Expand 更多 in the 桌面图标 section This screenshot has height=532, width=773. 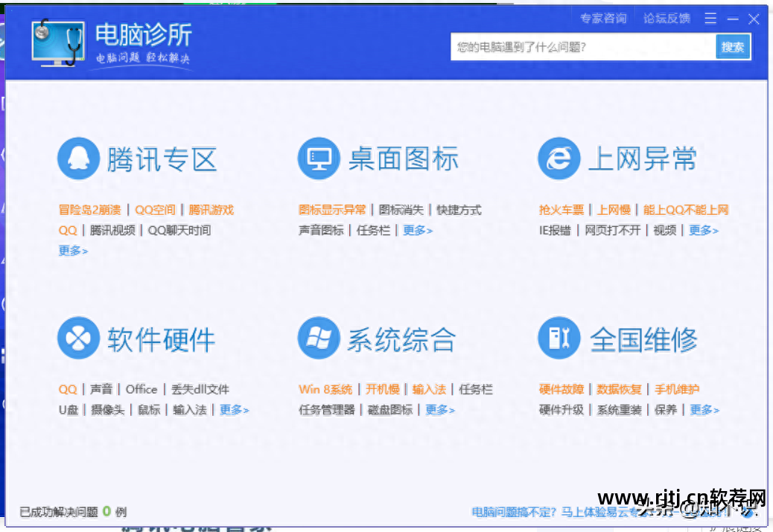tap(417, 231)
